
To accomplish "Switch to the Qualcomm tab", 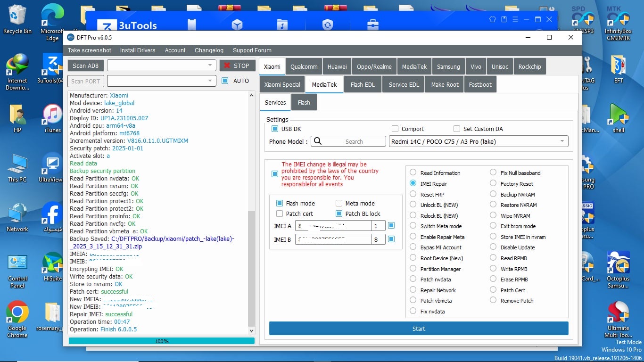I will tap(304, 66).
